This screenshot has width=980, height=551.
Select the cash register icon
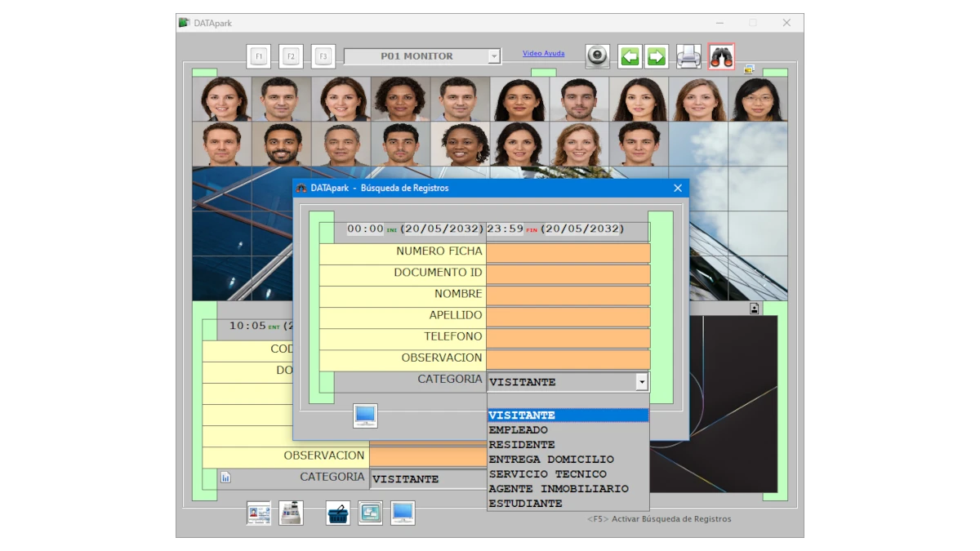coord(291,513)
